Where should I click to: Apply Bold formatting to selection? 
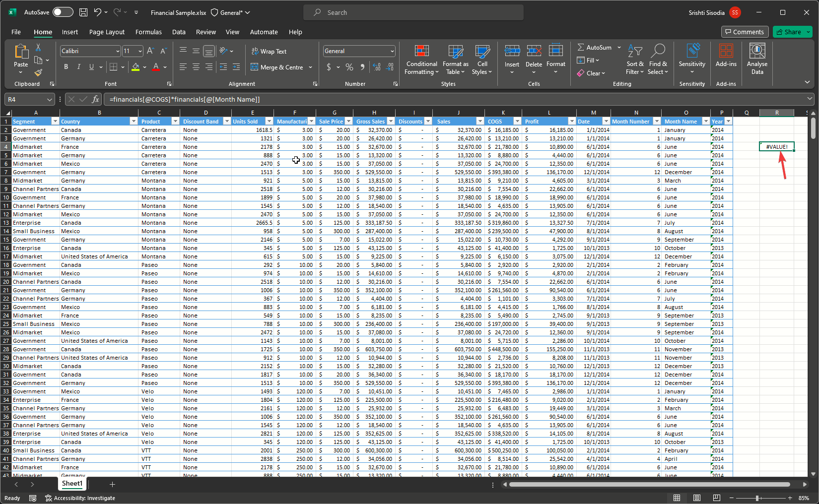(66, 67)
